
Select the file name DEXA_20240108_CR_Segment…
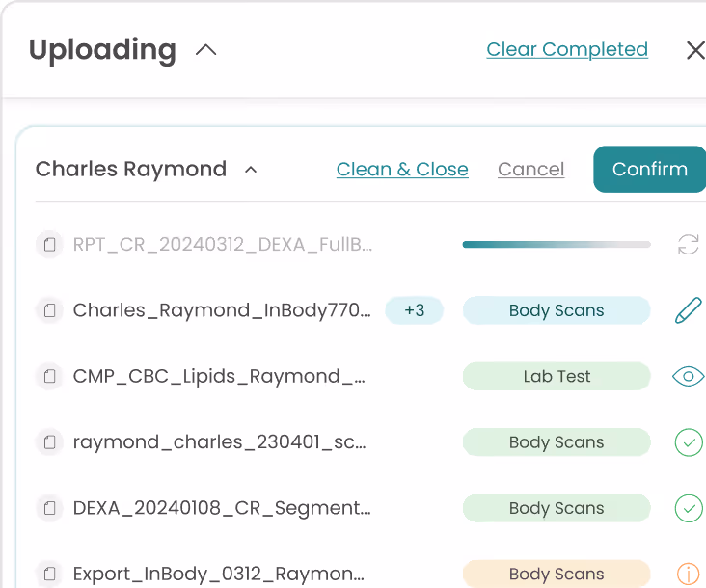[x=222, y=508]
